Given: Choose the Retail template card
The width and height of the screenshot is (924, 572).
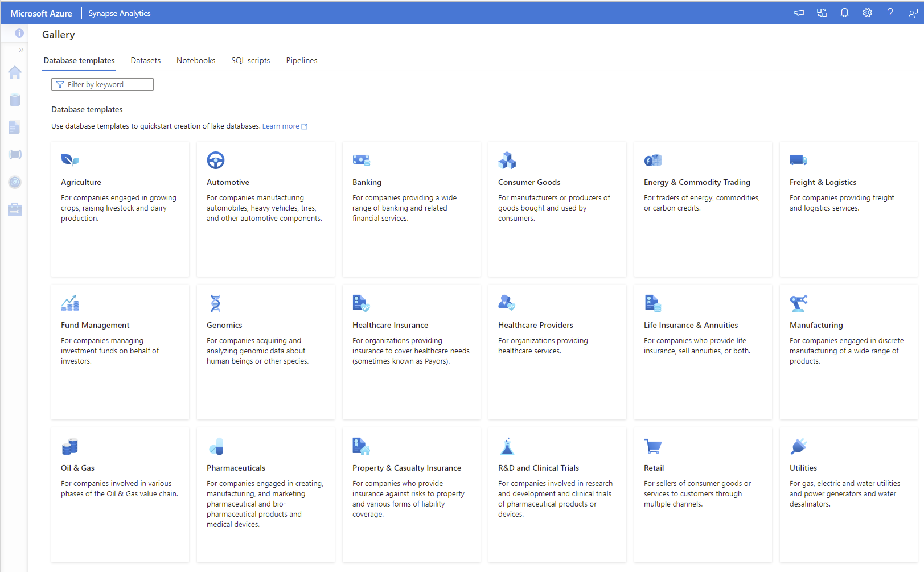Looking at the screenshot, I should click(703, 495).
